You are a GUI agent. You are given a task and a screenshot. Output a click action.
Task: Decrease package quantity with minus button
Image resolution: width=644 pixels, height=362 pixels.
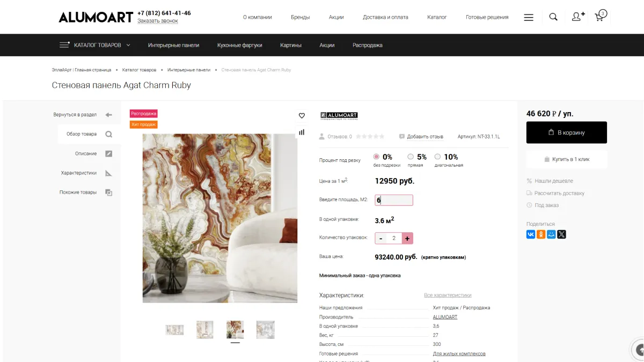[x=381, y=238]
